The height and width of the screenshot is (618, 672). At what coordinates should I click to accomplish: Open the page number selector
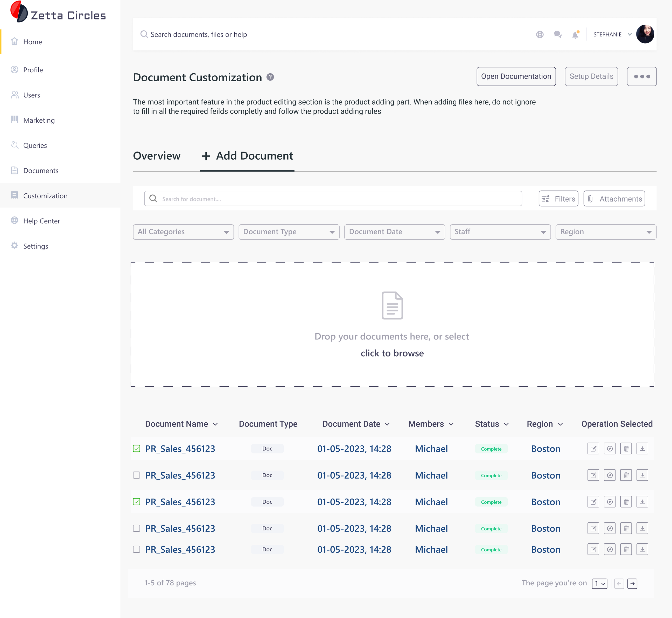click(x=599, y=584)
